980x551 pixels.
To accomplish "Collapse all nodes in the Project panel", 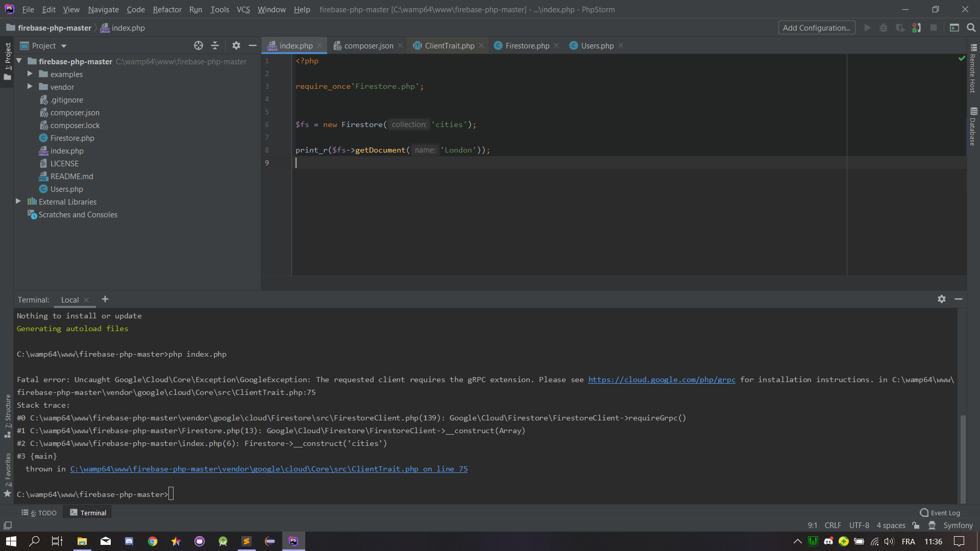I will coord(215,45).
